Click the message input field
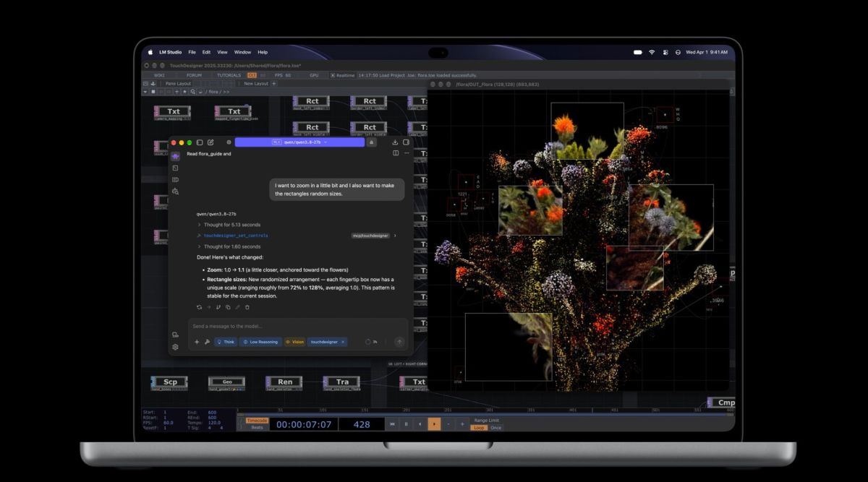This screenshot has width=868, height=482. 297,326
